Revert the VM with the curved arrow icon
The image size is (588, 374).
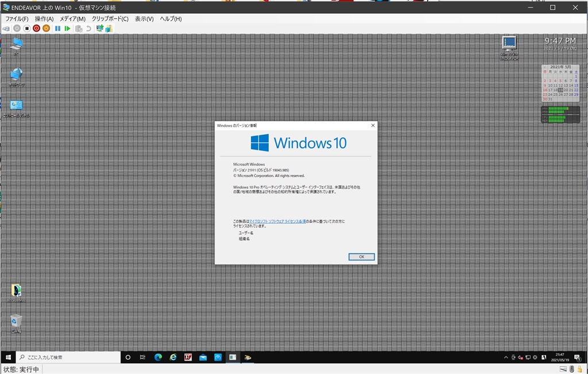pos(88,29)
